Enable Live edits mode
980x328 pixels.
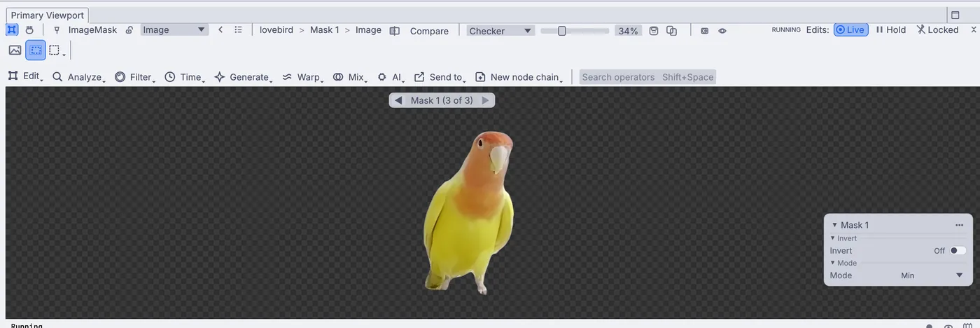(x=851, y=30)
